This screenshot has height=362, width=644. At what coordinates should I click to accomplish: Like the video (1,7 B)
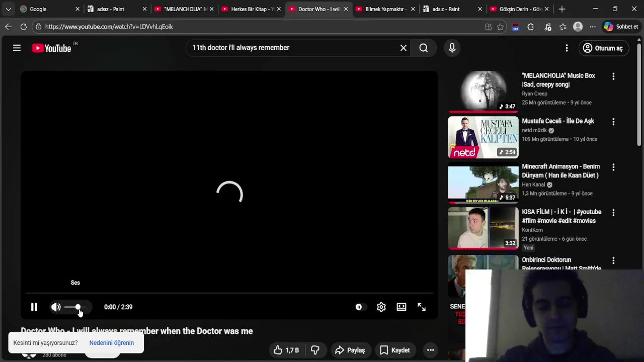(286, 350)
